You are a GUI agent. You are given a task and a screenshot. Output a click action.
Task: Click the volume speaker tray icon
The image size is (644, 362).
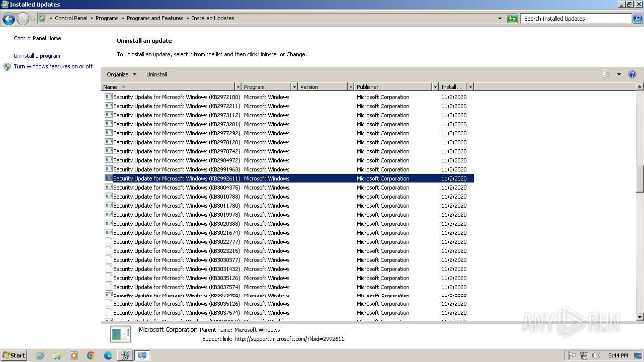[596, 355]
